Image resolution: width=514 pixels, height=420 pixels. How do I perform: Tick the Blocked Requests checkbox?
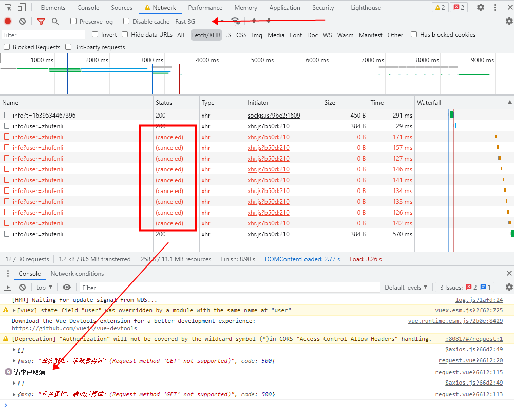click(7, 47)
